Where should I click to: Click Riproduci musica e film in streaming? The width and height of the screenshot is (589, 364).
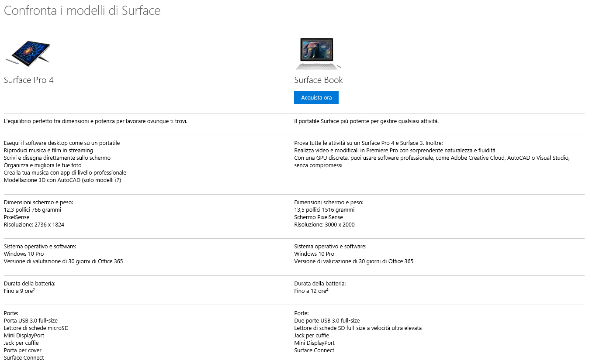coord(49,151)
